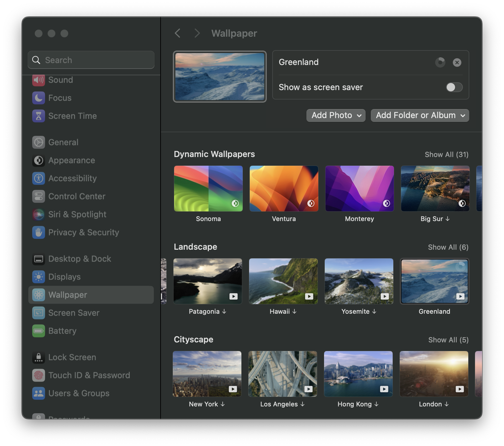Download Patagonia using its arrow icon
Image resolution: width=504 pixels, height=446 pixels.
pos(224,311)
